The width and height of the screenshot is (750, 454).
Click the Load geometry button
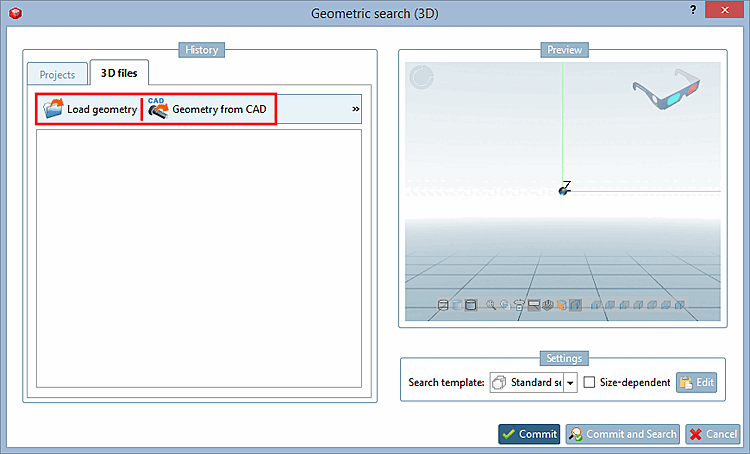point(90,109)
